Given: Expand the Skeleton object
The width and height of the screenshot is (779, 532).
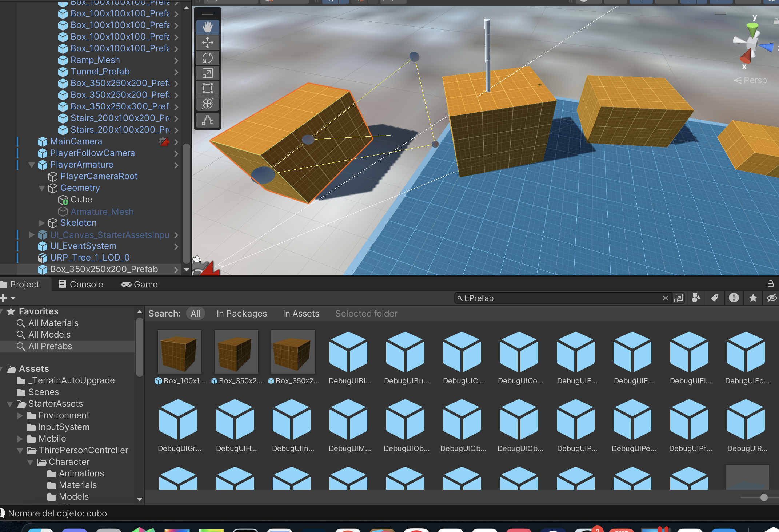Looking at the screenshot, I should click(x=42, y=223).
